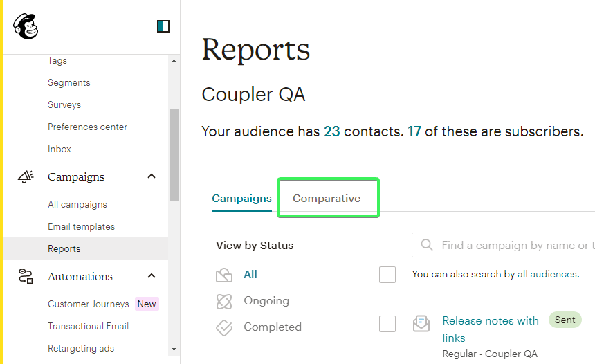The height and width of the screenshot is (364, 595).
Task: Filter reports by All status
Action: tap(250, 275)
